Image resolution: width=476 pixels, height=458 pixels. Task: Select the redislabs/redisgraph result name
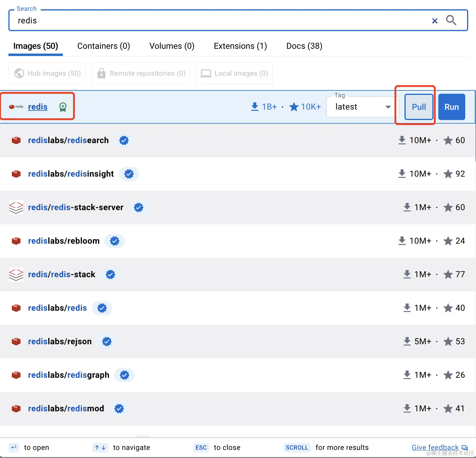(69, 375)
